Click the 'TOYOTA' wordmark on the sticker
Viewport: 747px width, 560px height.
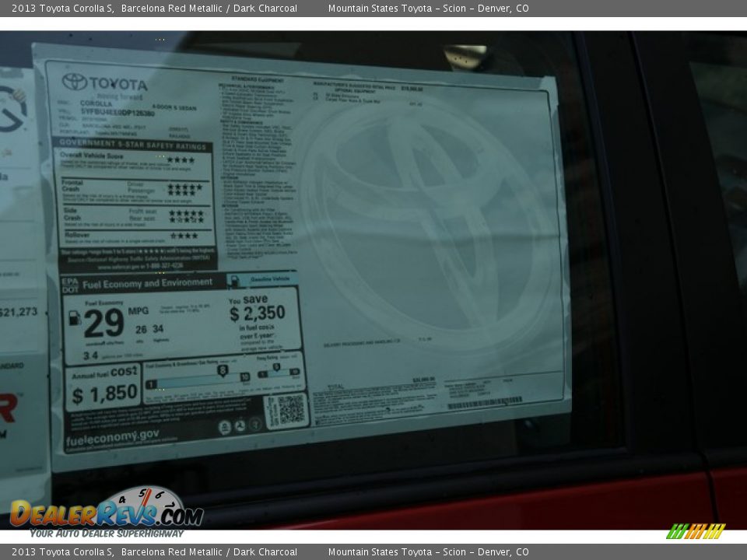(118, 84)
